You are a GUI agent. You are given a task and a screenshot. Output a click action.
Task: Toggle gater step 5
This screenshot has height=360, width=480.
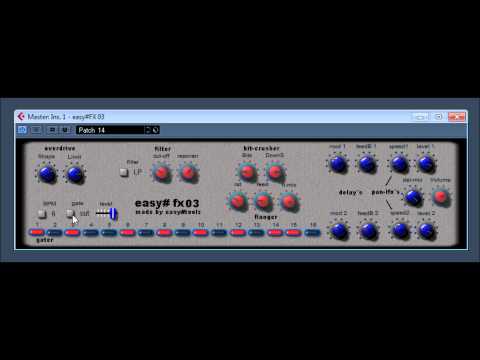point(109,232)
